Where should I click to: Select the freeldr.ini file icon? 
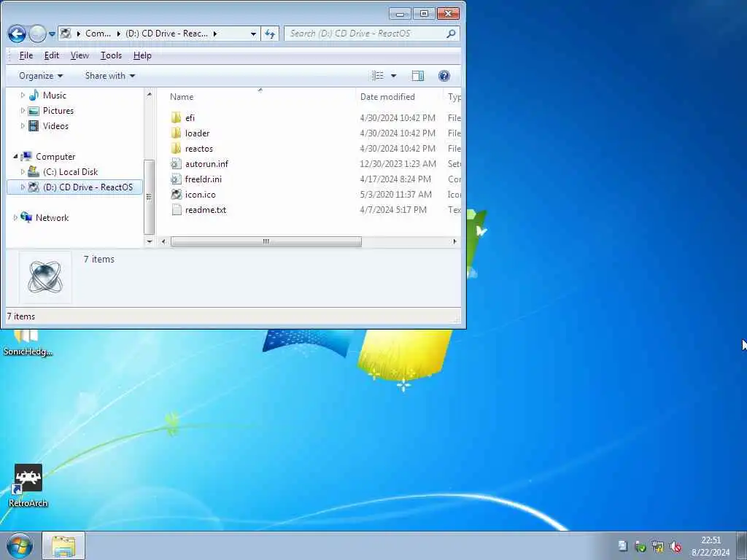pyautogui.click(x=177, y=179)
